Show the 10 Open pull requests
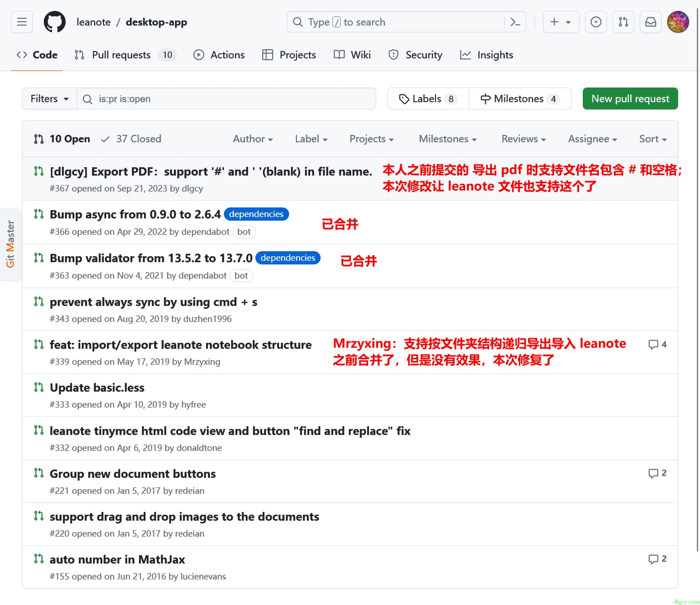The image size is (700, 605). pos(62,139)
